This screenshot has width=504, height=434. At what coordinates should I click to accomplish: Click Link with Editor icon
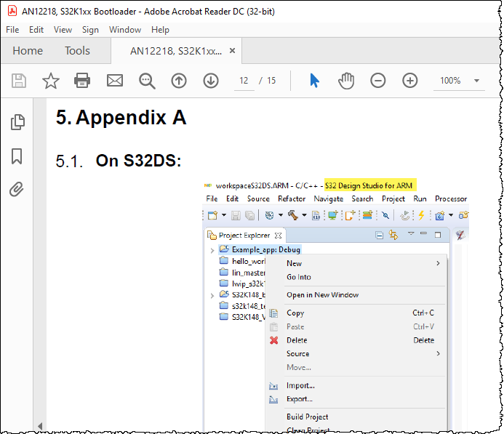393,235
